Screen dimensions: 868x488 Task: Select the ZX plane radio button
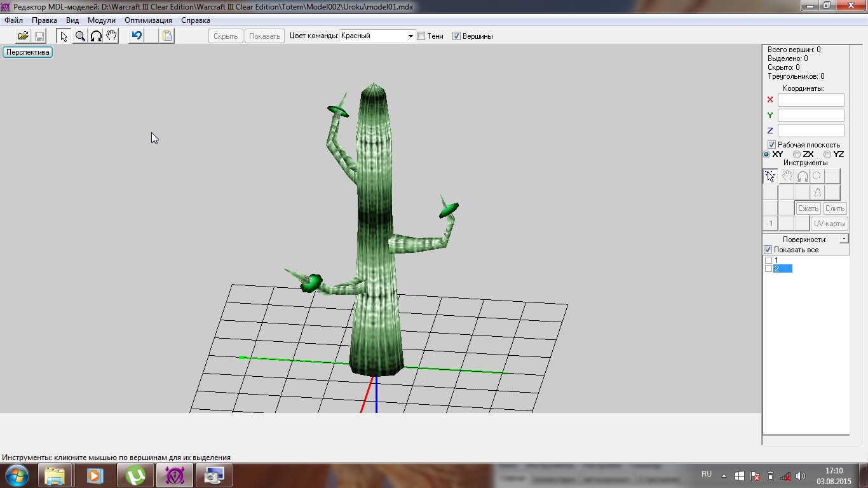797,154
